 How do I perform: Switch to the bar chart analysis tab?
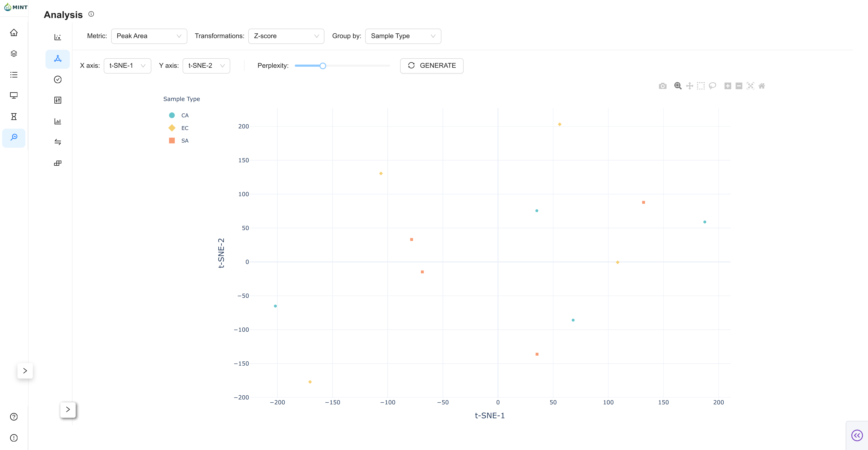pyautogui.click(x=58, y=121)
